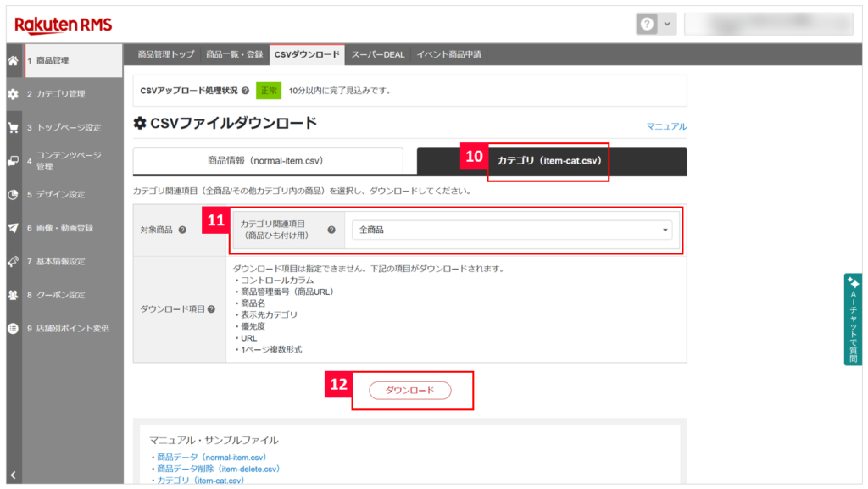Click the paper plane icon for 画像・動画登録
The width and height of the screenshot is (868, 489).
point(13,228)
